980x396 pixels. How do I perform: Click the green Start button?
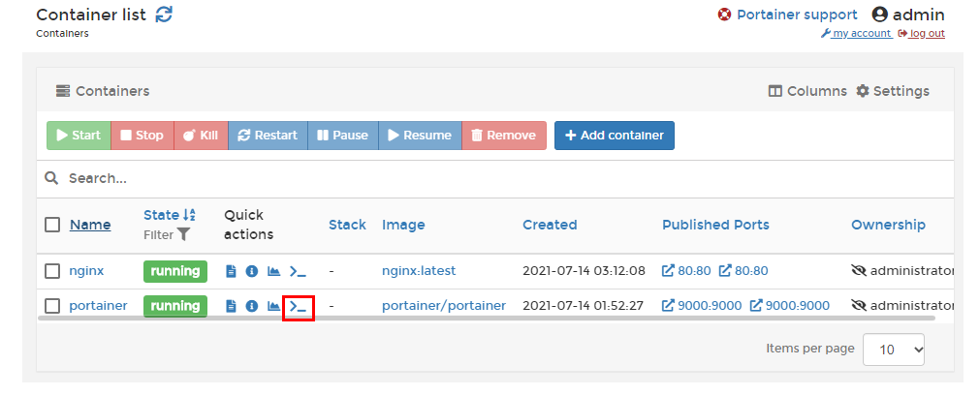coord(79,136)
